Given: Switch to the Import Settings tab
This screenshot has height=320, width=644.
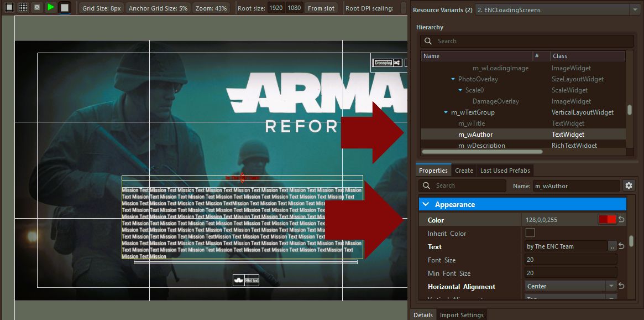Looking at the screenshot, I should pos(462,315).
